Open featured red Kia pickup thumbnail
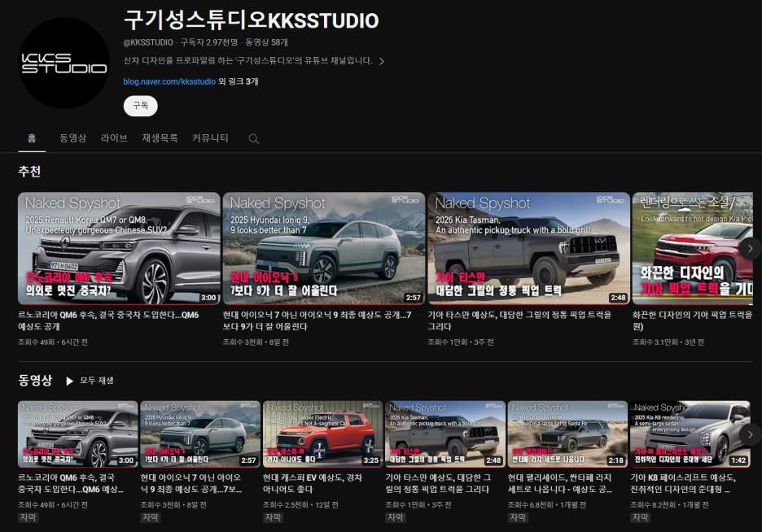This screenshot has width=762, height=532. point(693,249)
